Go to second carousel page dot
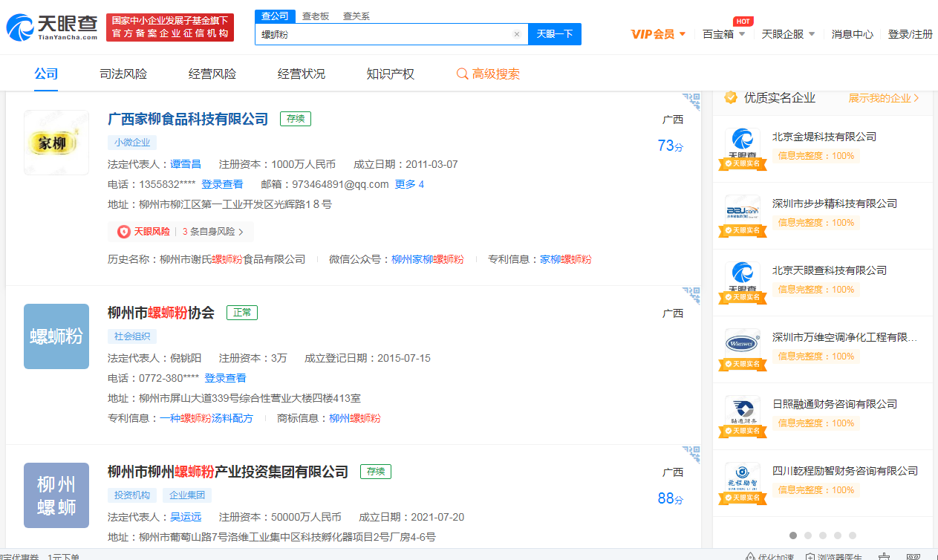 click(x=808, y=535)
